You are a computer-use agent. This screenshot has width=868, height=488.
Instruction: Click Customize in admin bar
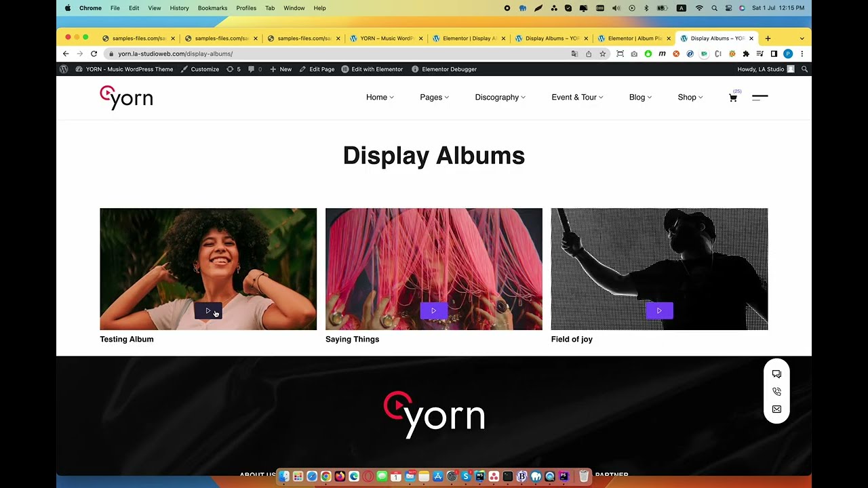pyautogui.click(x=200, y=69)
